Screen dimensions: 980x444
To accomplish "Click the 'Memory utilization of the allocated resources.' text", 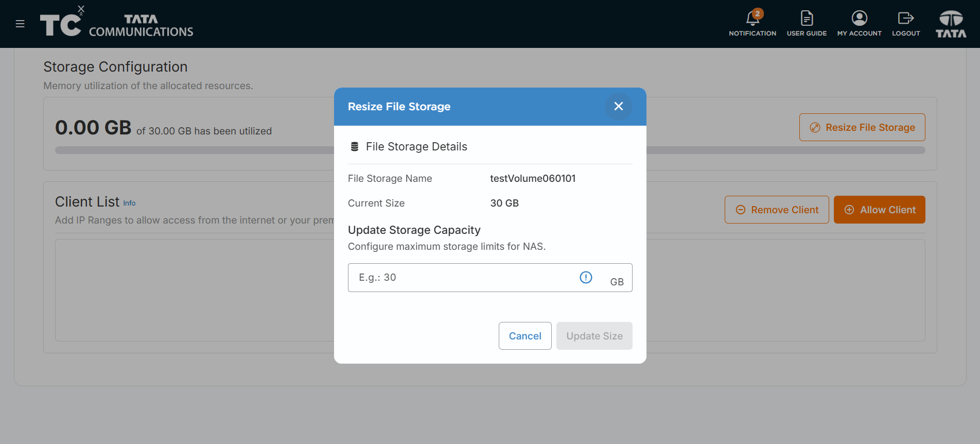I will (x=148, y=86).
